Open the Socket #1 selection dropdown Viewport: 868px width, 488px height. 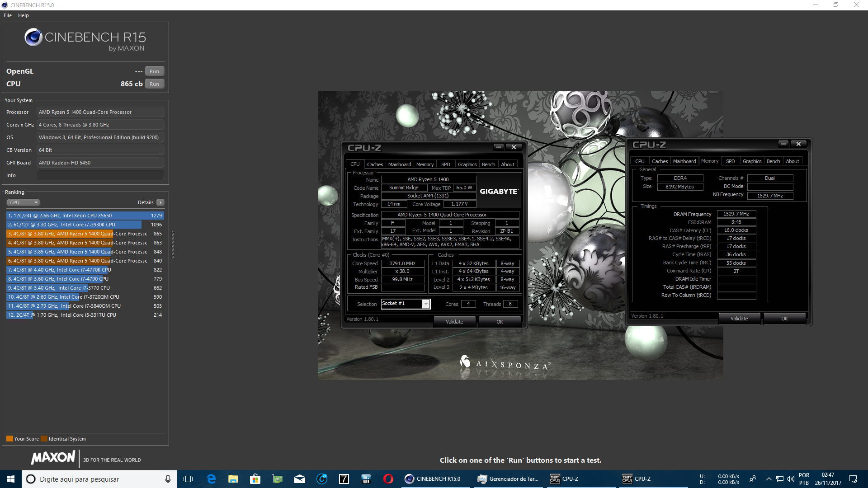click(406, 304)
